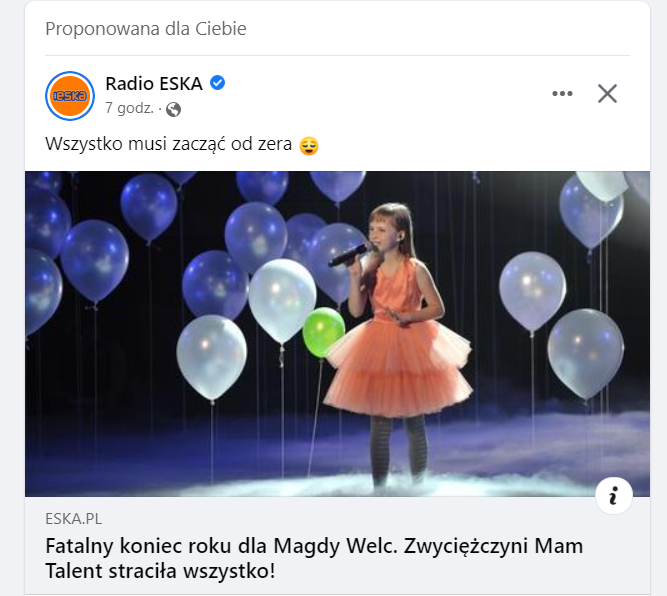Open the round info icon on article image
Screen dimensions: 667x596
613,496
